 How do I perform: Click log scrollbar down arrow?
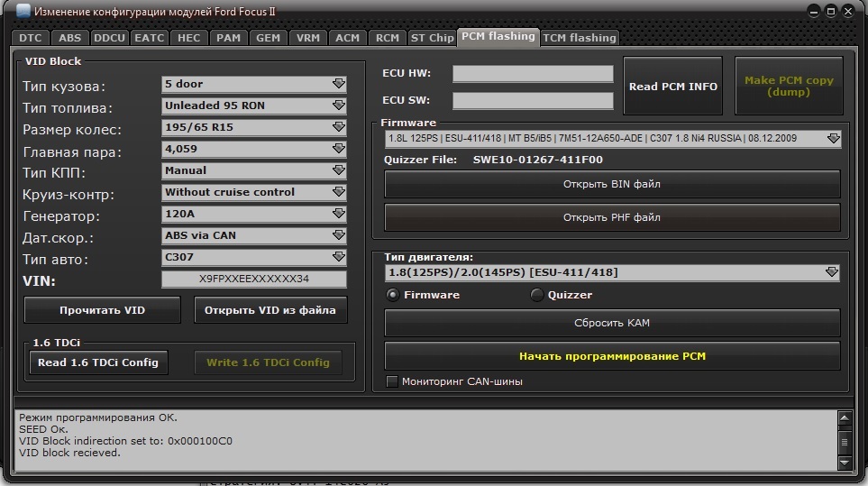click(844, 463)
